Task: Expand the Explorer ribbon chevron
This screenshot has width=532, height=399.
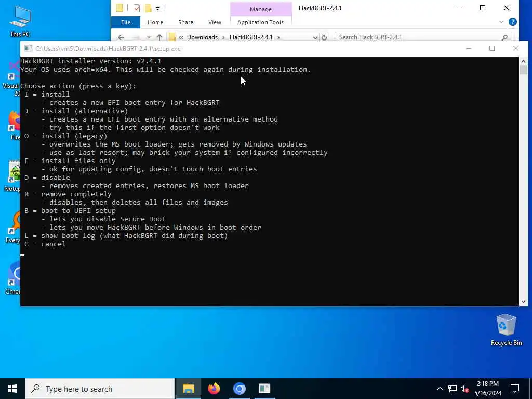Action: (x=501, y=22)
